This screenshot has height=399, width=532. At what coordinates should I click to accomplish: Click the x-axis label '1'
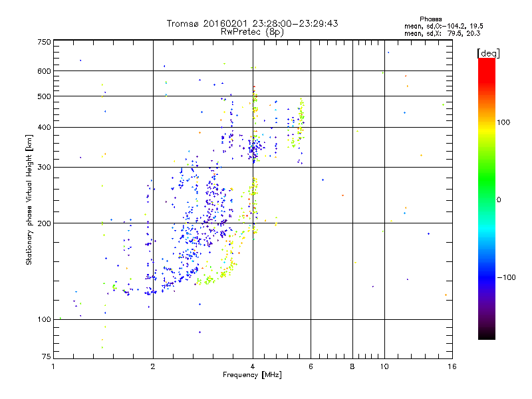click(53, 366)
